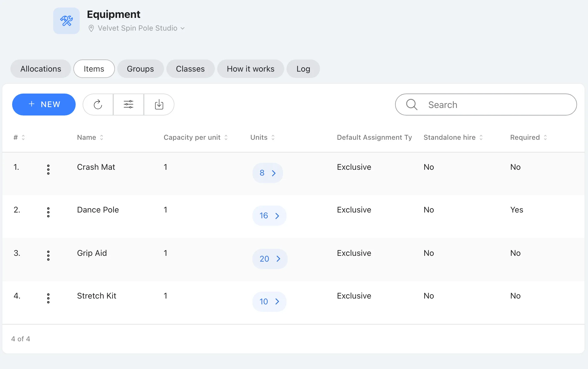The height and width of the screenshot is (369, 588).
Task: Click the Grip Aid name cell
Action: [x=92, y=253]
